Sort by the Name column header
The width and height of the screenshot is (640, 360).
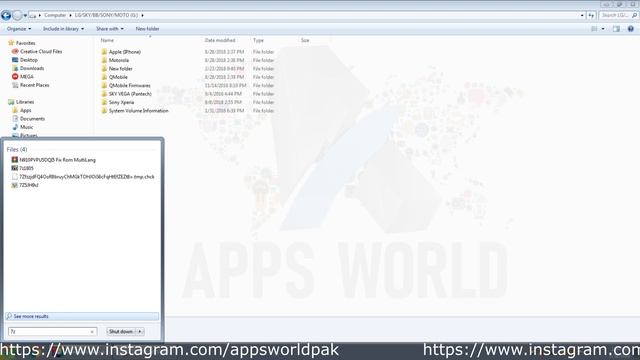click(x=107, y=40)
